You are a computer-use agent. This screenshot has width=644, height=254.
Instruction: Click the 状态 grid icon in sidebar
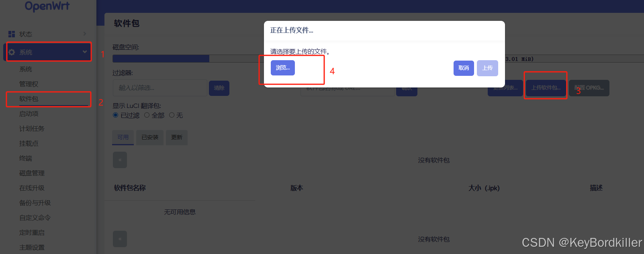(x=12, y=34)
